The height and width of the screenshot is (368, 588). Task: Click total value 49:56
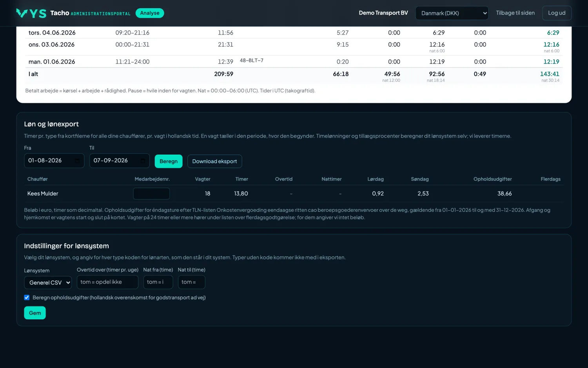tap(392, 74)
